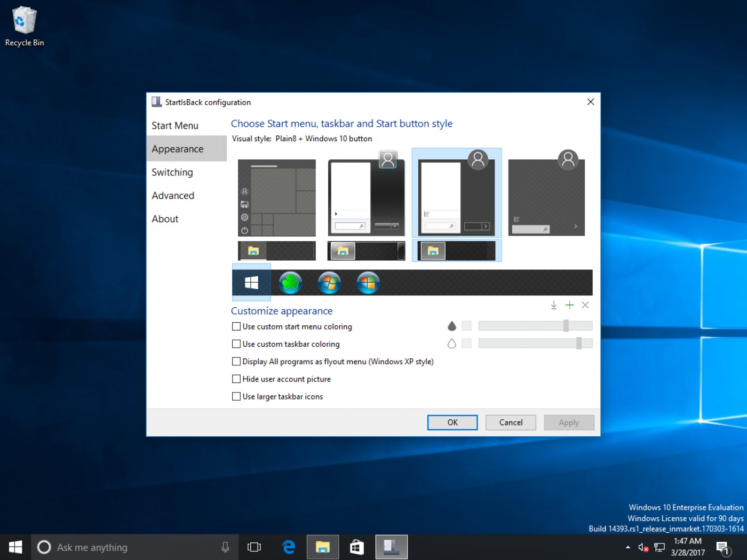Select the Windows 7 glossy start menu style

(366, 193)
